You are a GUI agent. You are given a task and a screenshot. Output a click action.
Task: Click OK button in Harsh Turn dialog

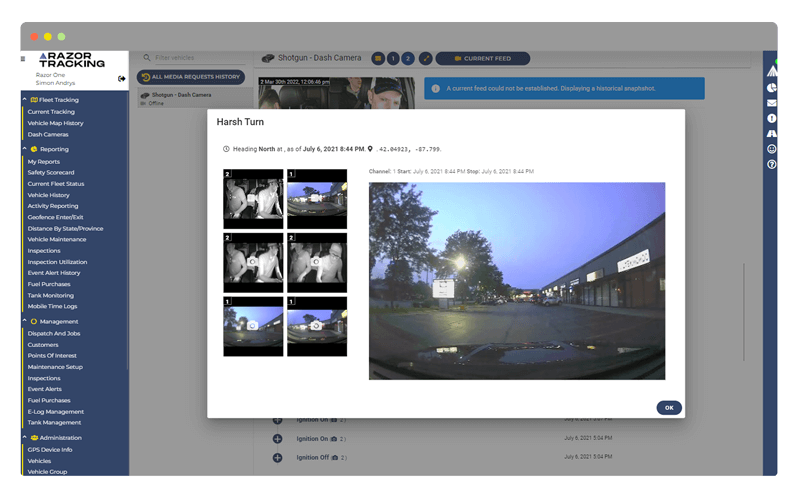[669, 408]
